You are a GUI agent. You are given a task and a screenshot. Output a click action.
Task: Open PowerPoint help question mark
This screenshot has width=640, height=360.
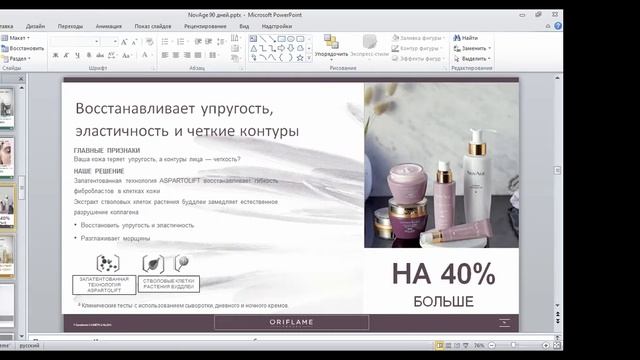pos(558,26)
